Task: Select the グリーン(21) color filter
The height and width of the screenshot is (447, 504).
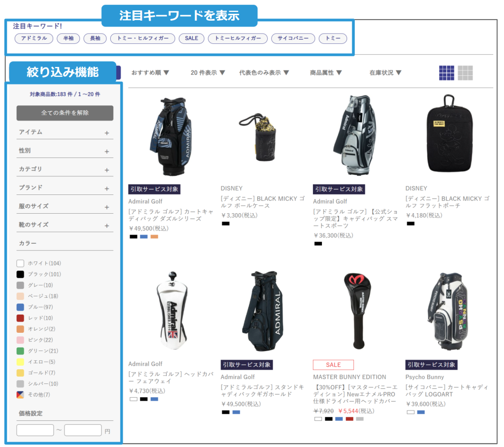Action: (x=37, y=351)
